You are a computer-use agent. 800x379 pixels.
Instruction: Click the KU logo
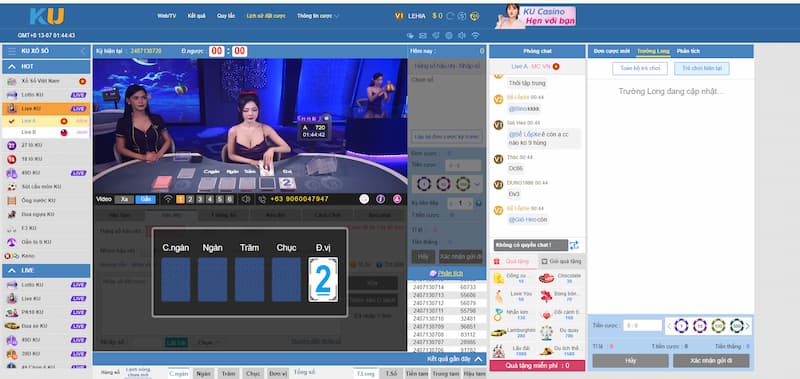click(x=46, y=16)
